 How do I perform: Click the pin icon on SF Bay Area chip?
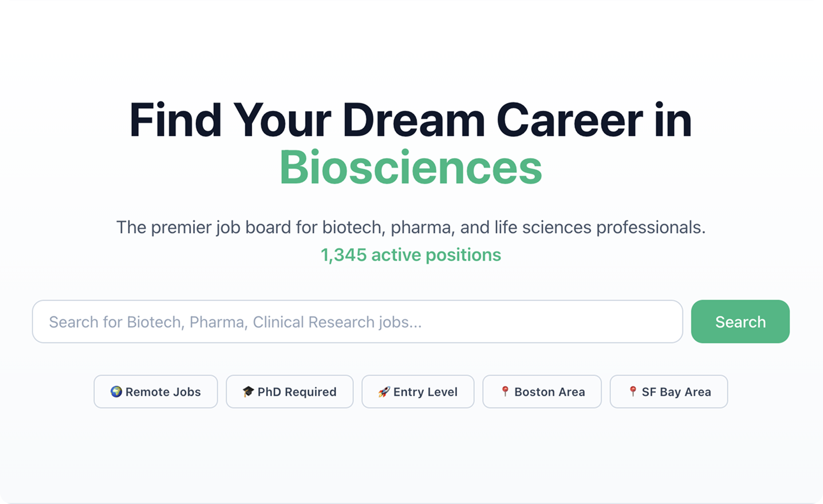coord(633,392)
